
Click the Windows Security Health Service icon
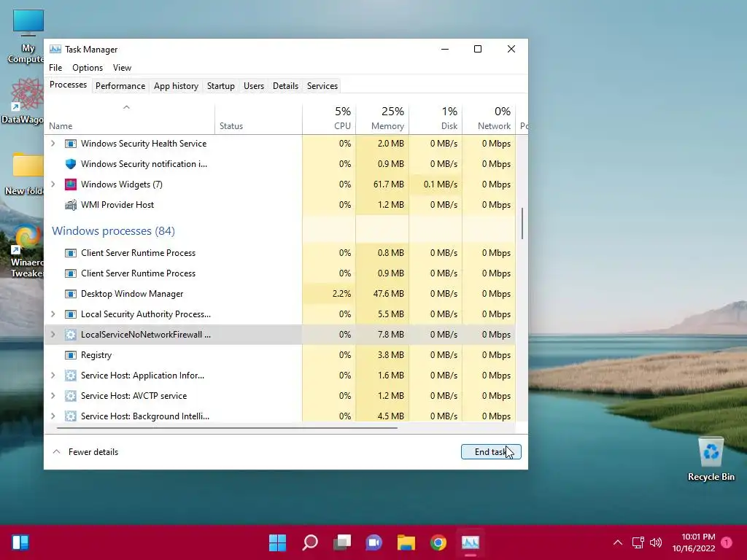tap(71, 144)
